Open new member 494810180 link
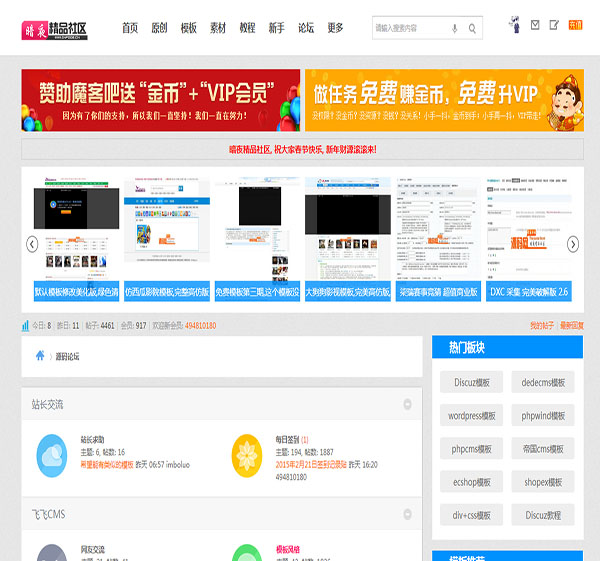Screen dimensions: 600x561 [x=201, y=326]
